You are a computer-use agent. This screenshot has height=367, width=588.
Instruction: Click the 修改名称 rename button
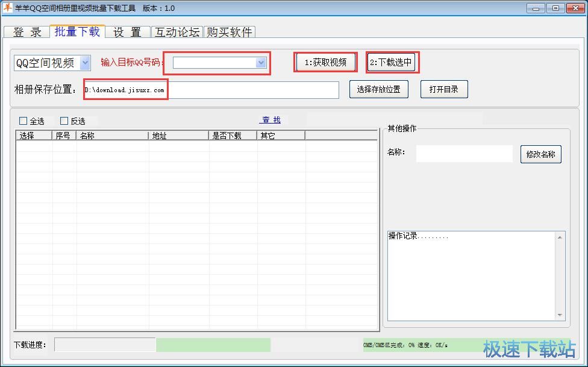tap(540, 154)
